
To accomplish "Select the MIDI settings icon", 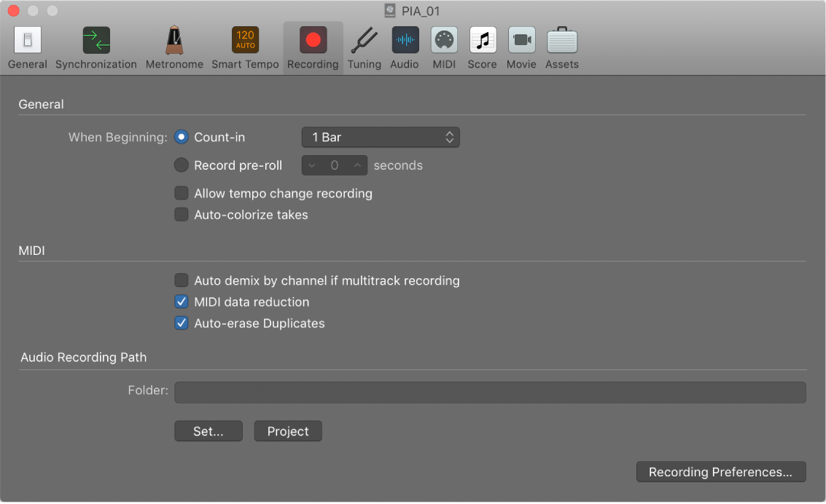I will pos(444,44).
